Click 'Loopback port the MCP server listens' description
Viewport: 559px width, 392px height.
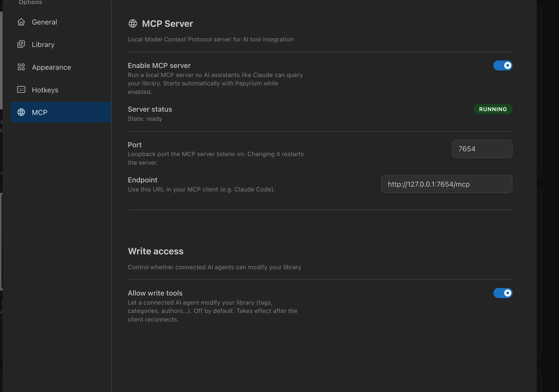(x=216, y=158)
